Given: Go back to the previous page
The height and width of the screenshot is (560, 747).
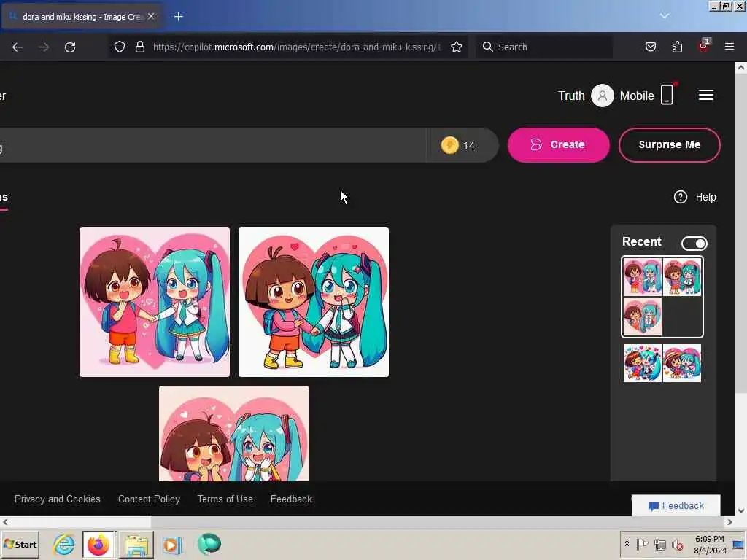Looking at the screenshot, I should pyautogui.click(x=18, y=47).
